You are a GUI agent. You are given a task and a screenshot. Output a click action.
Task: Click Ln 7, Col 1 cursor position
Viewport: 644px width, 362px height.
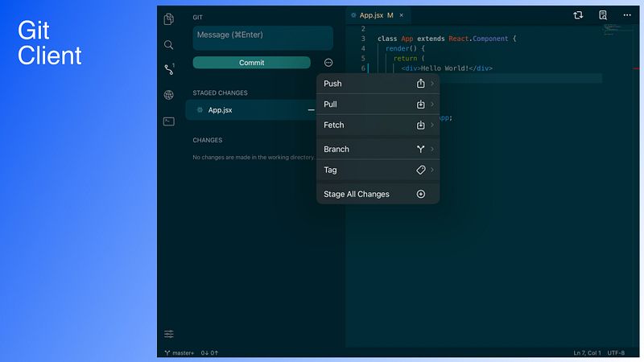[x=587, y=353]
